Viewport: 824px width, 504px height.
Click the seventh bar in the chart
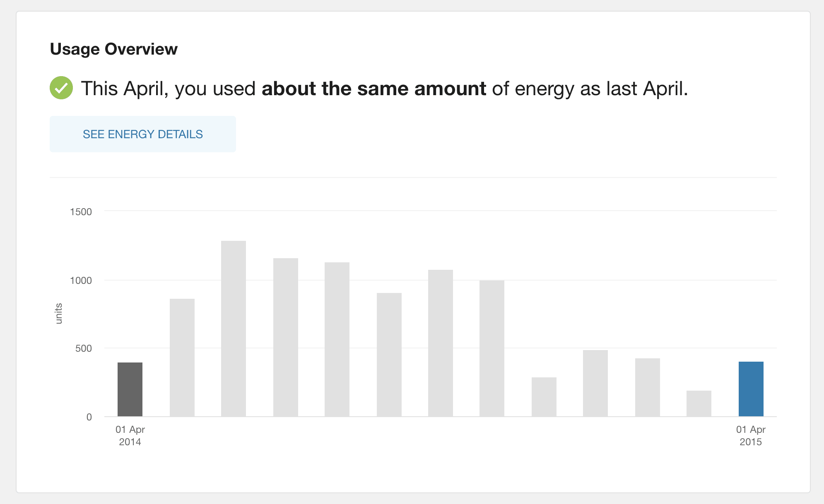tap(441, 343)
